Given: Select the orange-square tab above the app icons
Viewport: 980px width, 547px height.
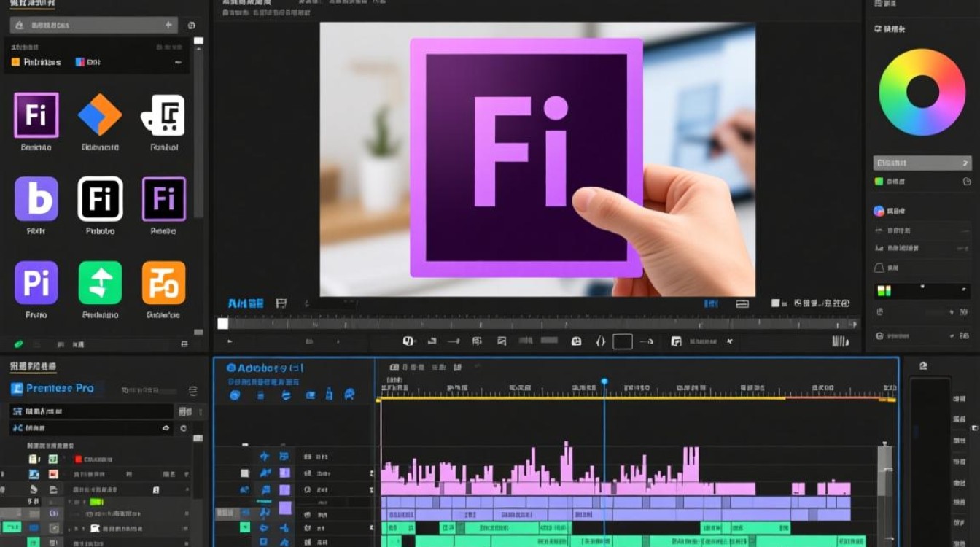Looking at the screenshot, I should [36, 62].
